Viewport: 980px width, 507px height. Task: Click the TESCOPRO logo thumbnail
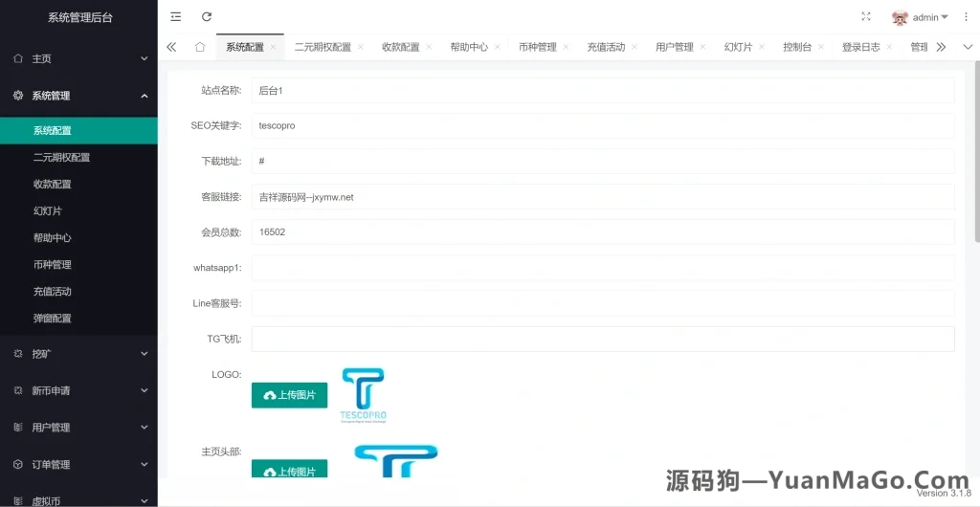(363, 396)
